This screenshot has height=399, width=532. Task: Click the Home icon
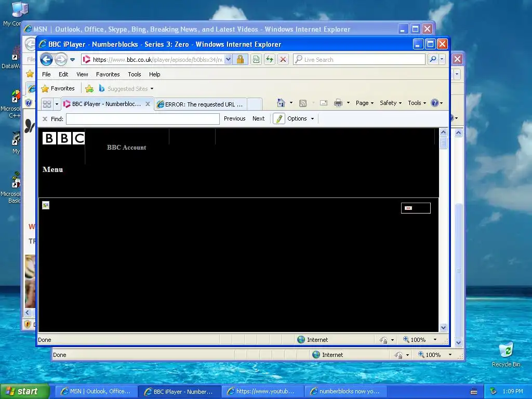(281, 103)
